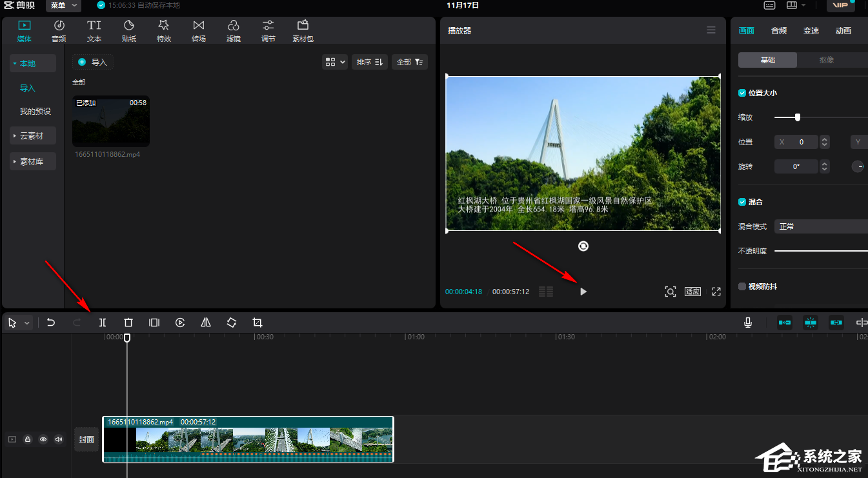This screenshot has height=478, width=868.
Task: Expand the 素材库 material library section
Action: coord(32,161)
